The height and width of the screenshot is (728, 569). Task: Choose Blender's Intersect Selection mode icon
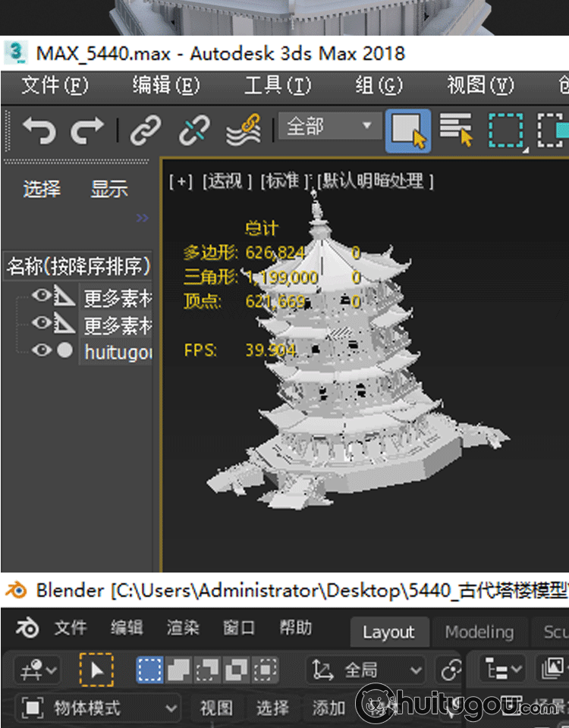[266, 670]
